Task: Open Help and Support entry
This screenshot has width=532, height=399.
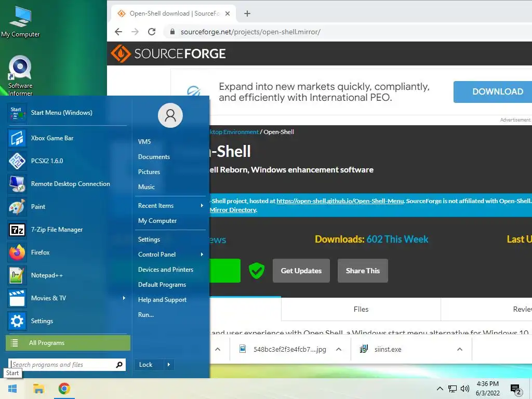Action: [162, 300]
